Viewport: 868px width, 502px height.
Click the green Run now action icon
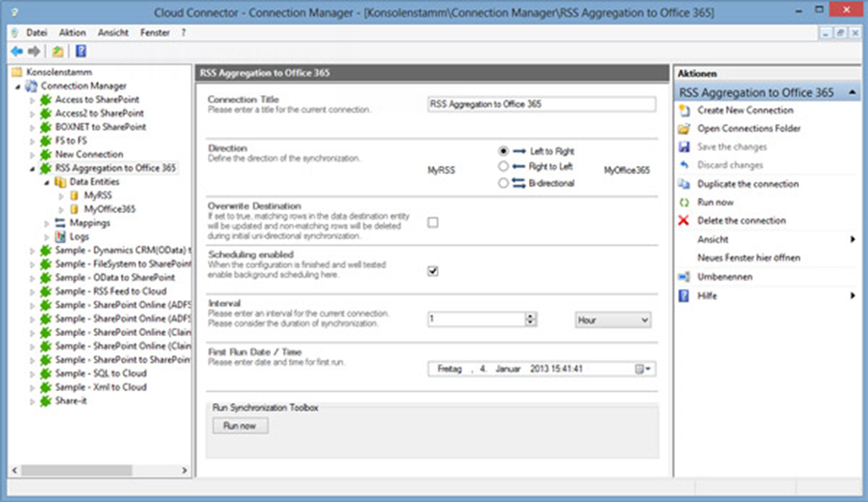click(x=684, y=203)
